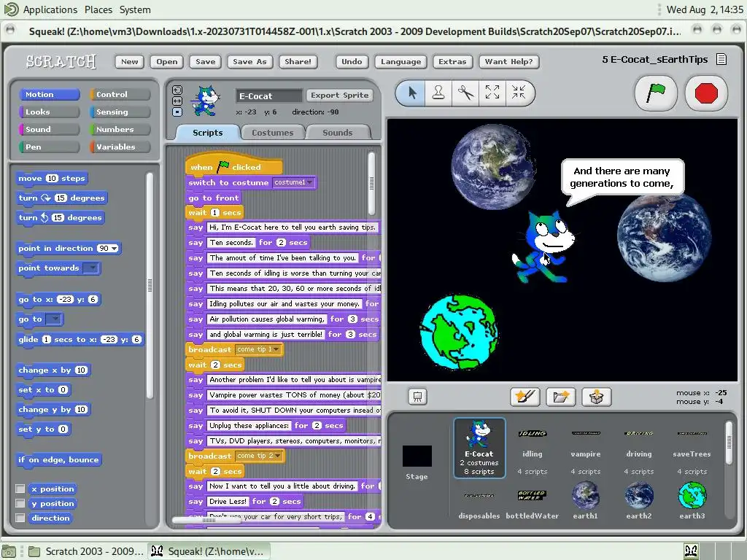The image size is (747, 560).
Task: Click the presentation mode icon below stage
Action: click(417, 397)
